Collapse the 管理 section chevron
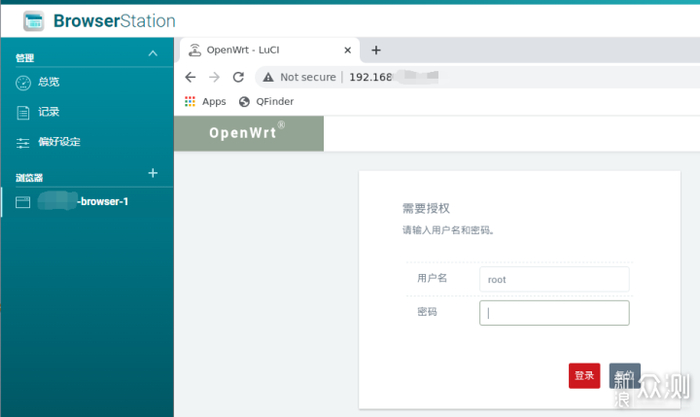 pos(153,54)
